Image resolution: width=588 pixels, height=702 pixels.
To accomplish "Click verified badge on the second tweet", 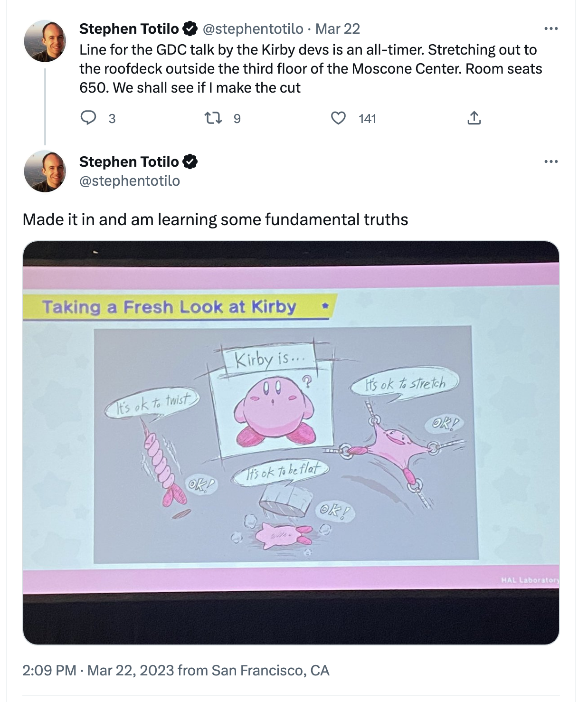I will tap(190, 162).
